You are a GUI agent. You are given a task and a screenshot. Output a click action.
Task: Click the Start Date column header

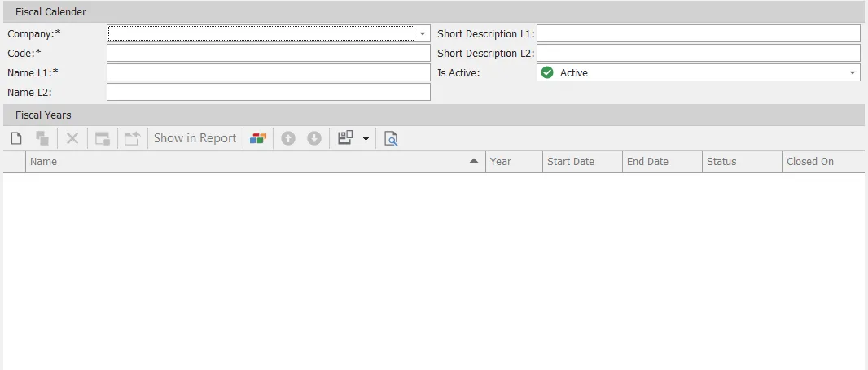tap(581, 162)
